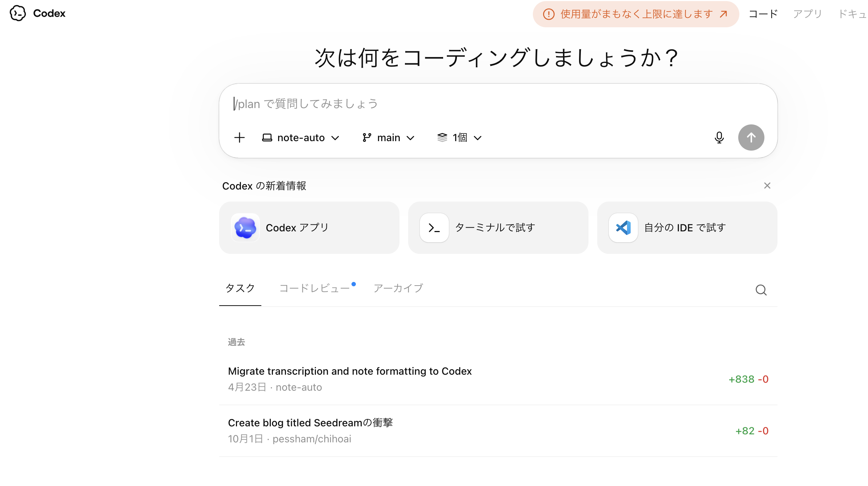
Task: Click the Codex アプリ card label
Action: click(297, 228)
